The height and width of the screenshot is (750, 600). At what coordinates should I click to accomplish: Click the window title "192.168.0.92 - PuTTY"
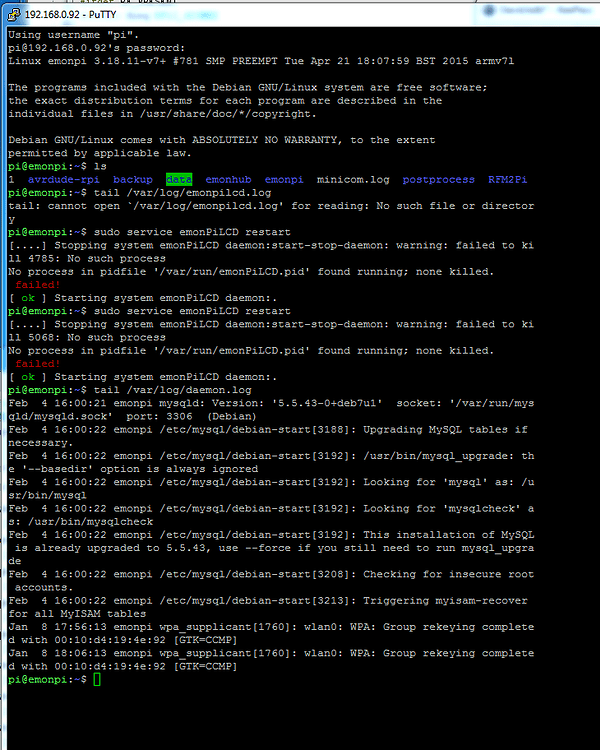tap(70, 14)
